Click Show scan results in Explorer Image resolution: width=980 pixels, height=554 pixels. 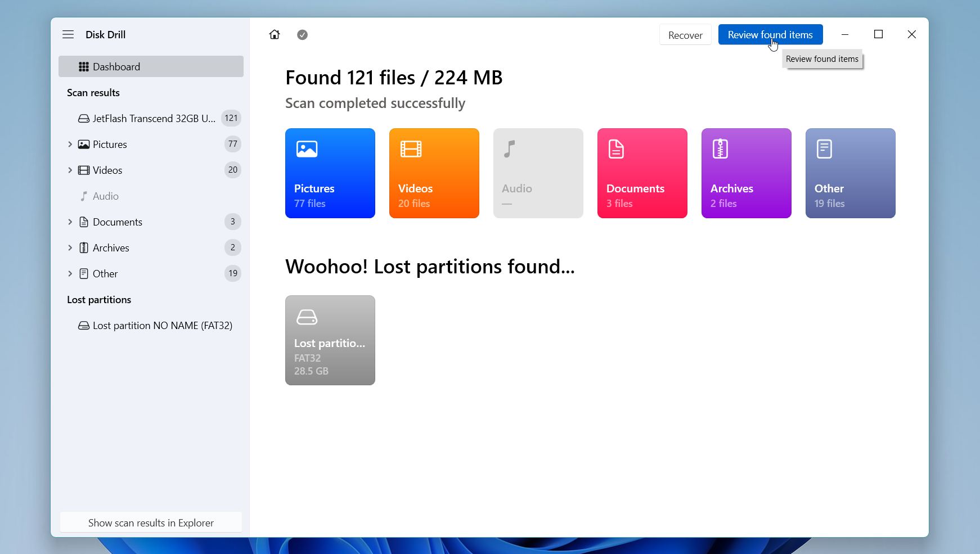(151, 523)
